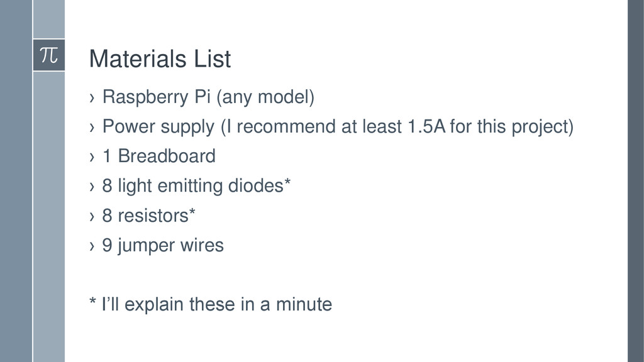Click the footnote I'll explain these in a minute
This screenshot has height=362, width=644.
tap(211, 305)
